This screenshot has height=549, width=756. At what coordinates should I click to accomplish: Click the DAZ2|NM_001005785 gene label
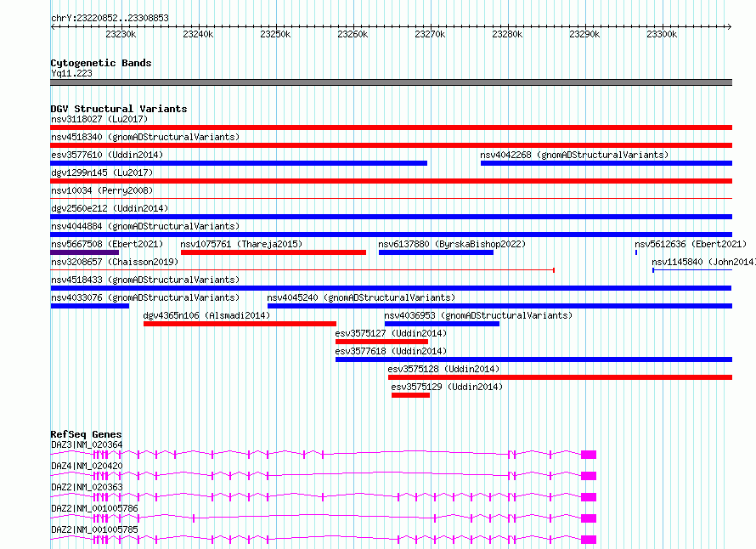coord(94,529)
